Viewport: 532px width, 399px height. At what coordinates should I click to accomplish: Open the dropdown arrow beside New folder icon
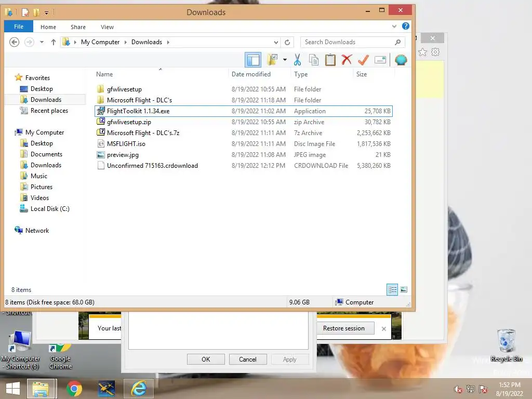[x=285, y=60]
